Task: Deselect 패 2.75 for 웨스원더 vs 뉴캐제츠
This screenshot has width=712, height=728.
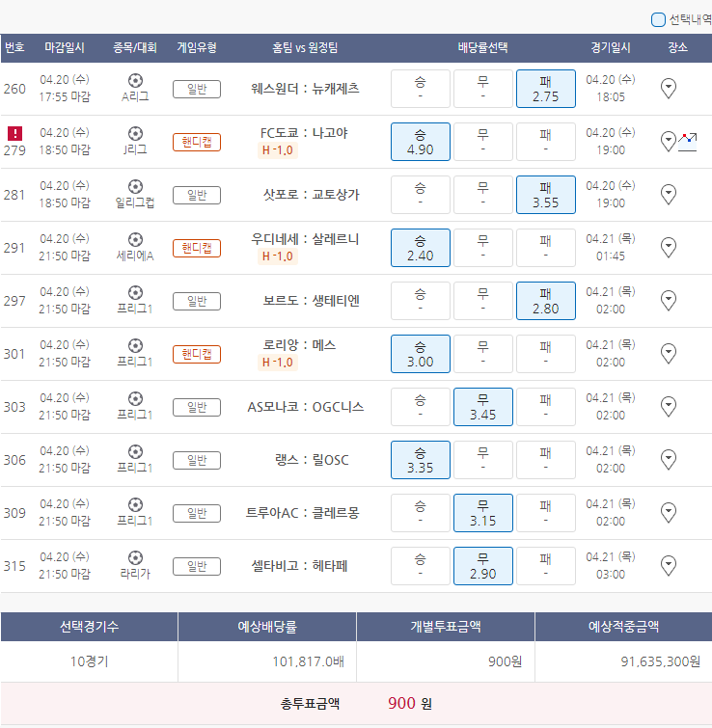Action: click(546, 89)
